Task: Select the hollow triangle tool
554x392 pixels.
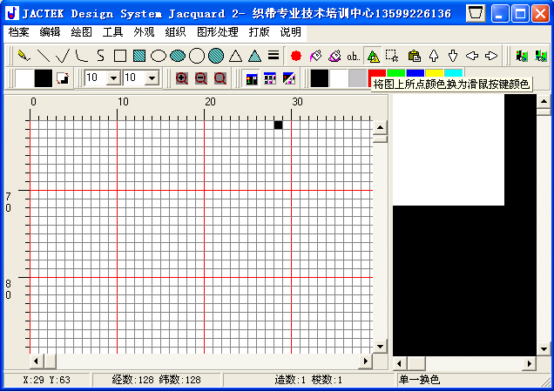Action: (235, 56)
